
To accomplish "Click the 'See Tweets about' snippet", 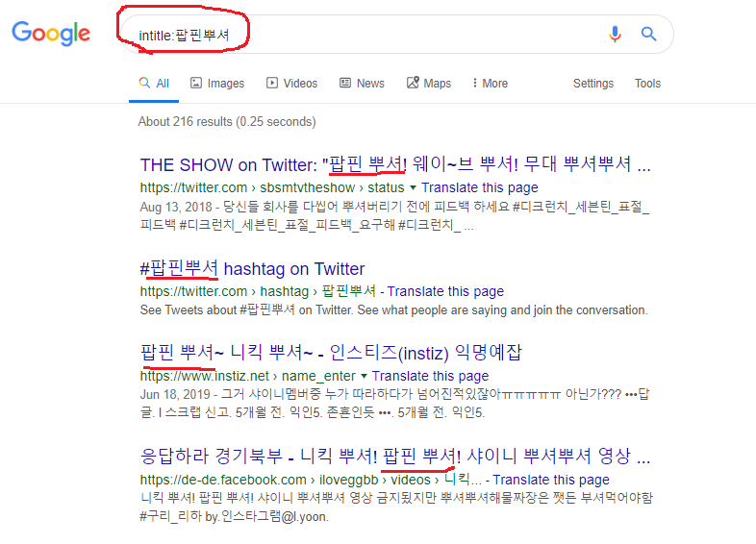I will point(393,309).
